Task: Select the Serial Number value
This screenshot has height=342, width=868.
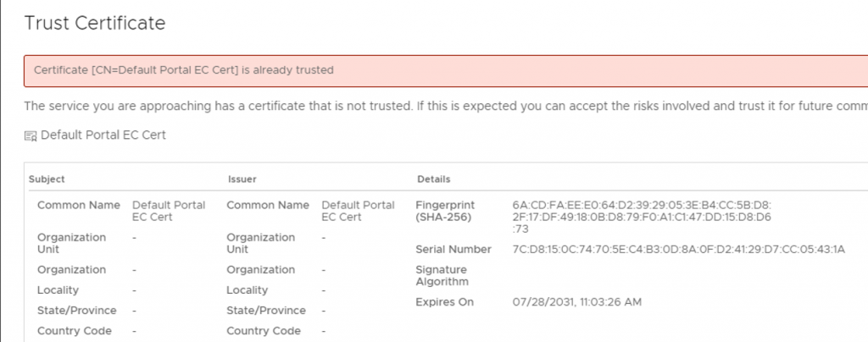Action: 679,250
